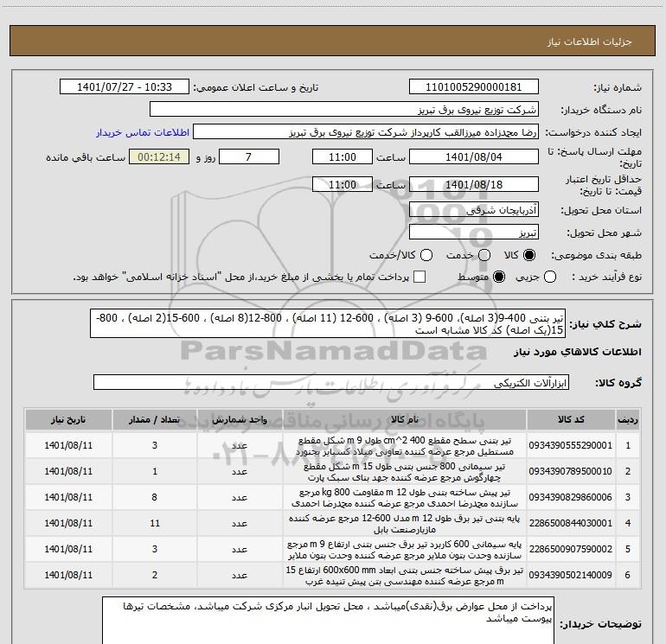This screenshot has width=666, height=644.
Task: Click the deadline hour field beside 1401/08/04
Action: pyautogui.click(x=343, y=157)
